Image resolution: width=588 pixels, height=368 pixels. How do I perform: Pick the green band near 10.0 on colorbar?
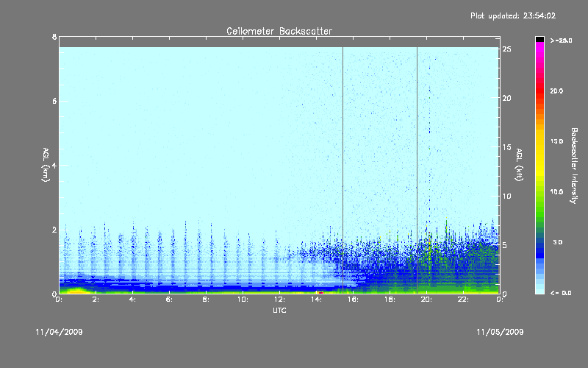click(x=539, y=195)
